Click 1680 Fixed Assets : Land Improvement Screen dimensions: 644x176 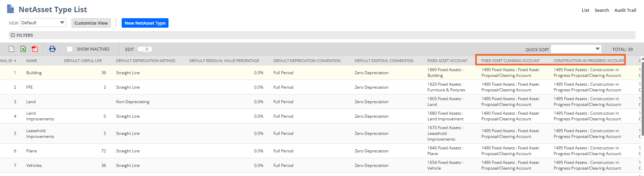(x=446, y=116)
